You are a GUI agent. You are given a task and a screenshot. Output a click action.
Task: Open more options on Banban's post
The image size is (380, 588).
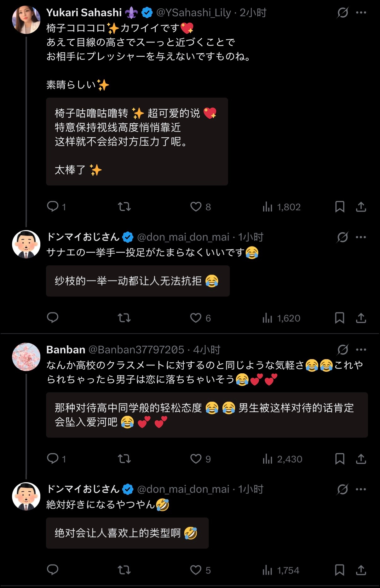(x=361, y=349)
